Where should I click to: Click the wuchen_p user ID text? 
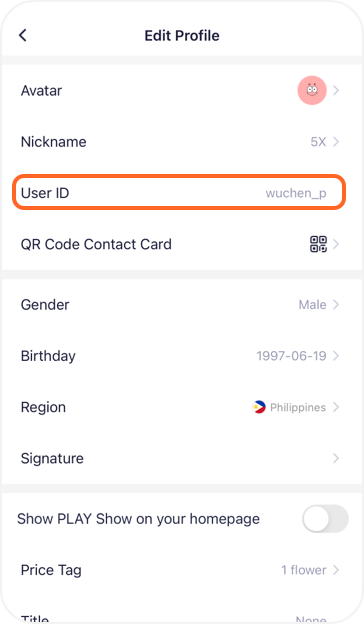(296, 193)
